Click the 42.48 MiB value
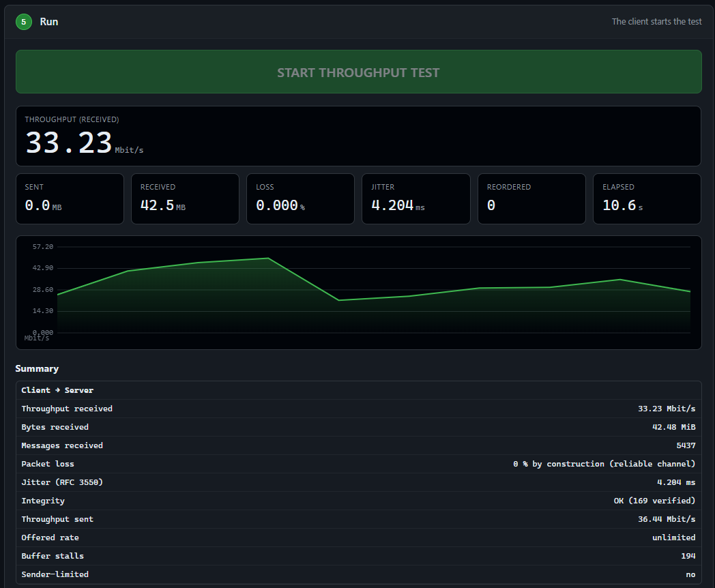 (x=674, y=427)
